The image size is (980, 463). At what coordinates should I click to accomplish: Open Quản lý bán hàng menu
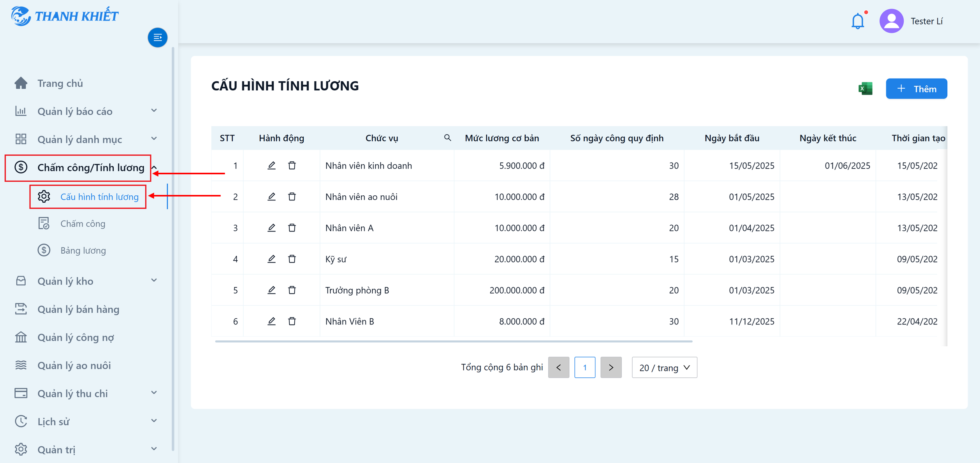[x=78, y=309]
